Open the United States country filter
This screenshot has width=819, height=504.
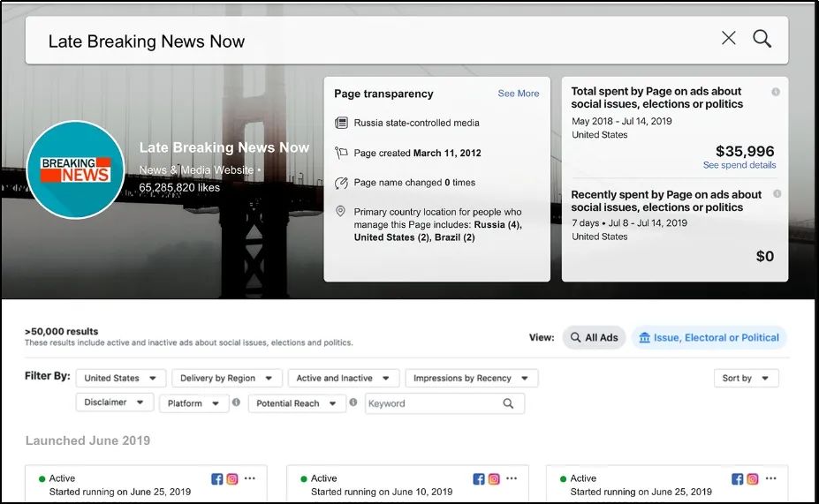click(x=121, y=378)
